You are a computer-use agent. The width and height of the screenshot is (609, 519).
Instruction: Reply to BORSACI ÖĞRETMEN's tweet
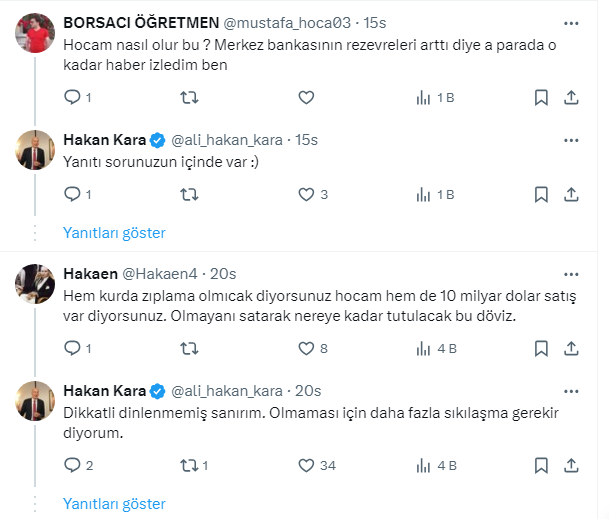pos(72,98)
